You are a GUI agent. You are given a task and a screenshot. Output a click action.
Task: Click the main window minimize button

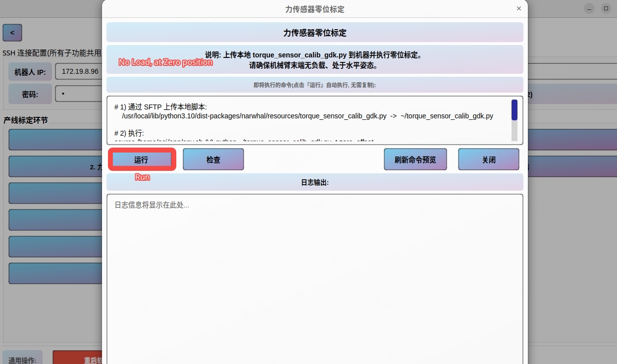[589, 8]
